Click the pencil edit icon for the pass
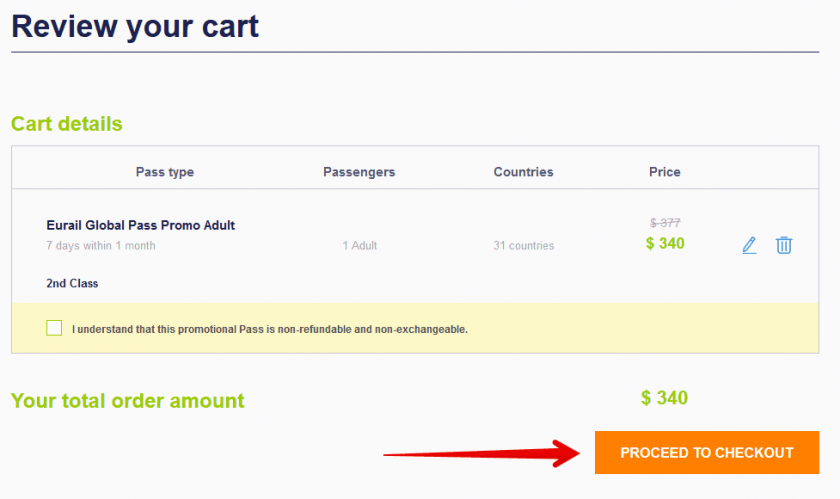Screen dimensions: 840x499 (749, 245)
